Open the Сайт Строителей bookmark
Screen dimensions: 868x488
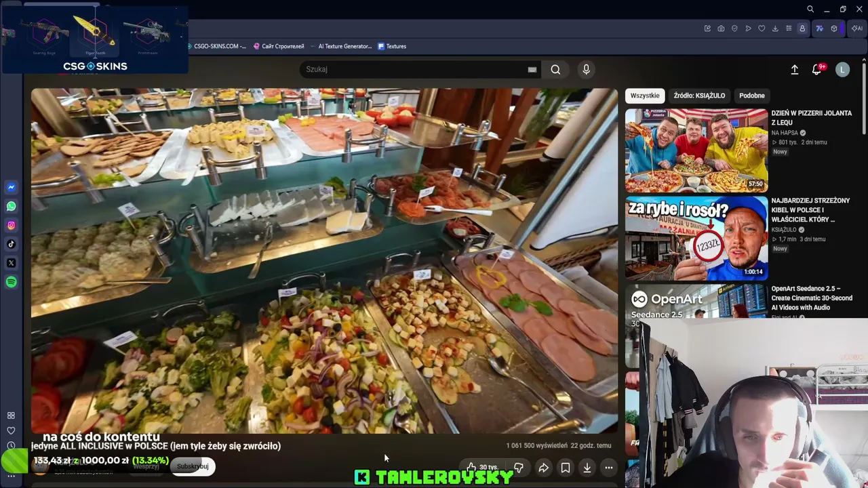(x=278, y=46)
